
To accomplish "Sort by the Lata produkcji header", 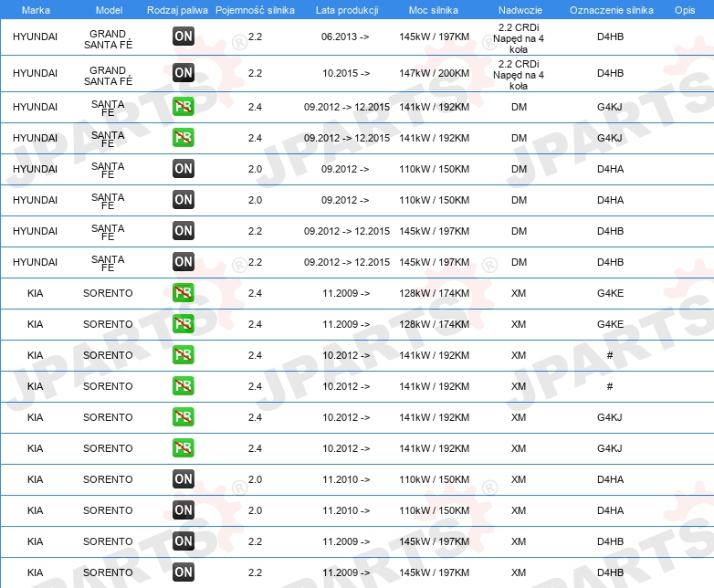I will click(347, 10).
